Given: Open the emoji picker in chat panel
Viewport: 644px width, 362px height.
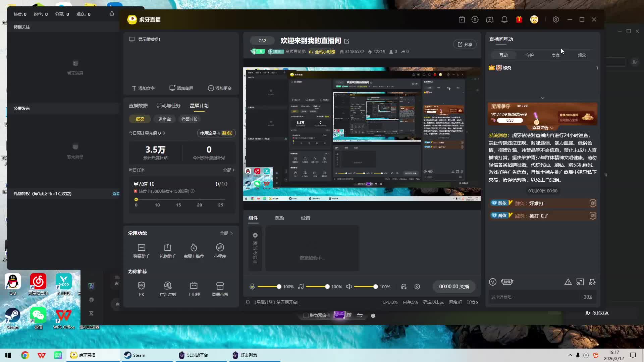Looking at the screenshot, I should pyautogui.click(x=492, y=282).
